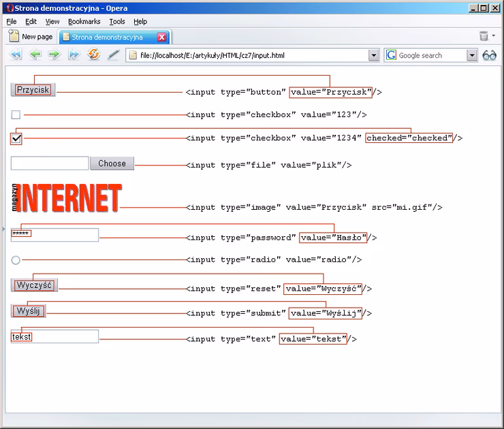Tick the unchecked checkbox on the page
This screenshot has width=504, height=429.
(16, 115)
